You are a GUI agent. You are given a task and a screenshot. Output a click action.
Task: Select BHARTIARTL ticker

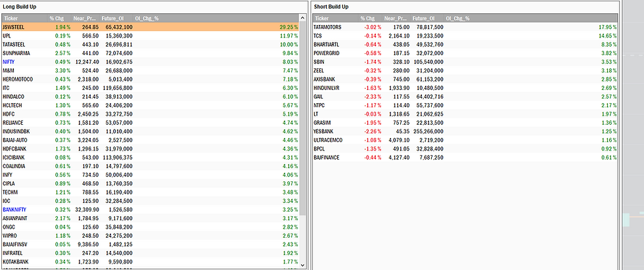(x=327, y=44)
